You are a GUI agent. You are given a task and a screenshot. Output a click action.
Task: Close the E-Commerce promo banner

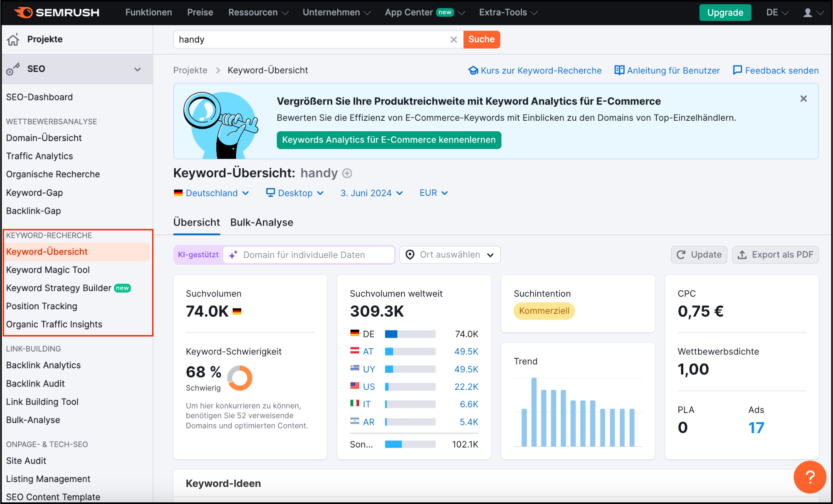(x=803, y=99)
